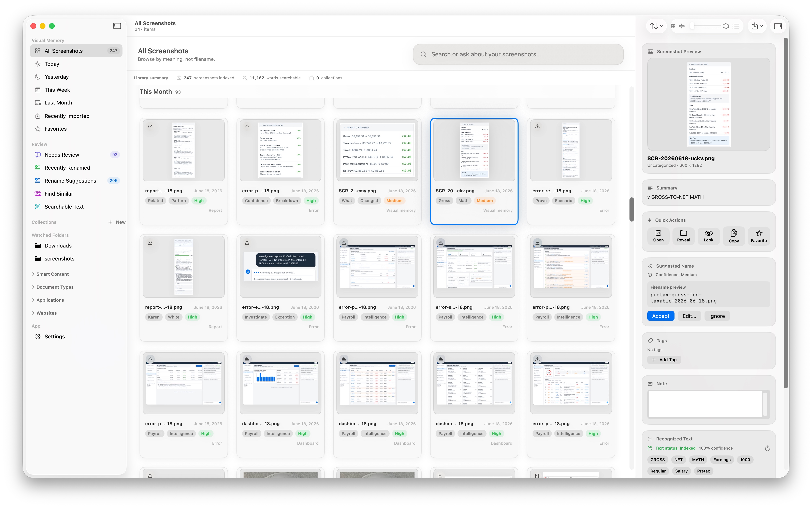The width and height of the screenshot is (812, 508).
Task: Click the Today sun icon
Action: click(x=38, y=64)
